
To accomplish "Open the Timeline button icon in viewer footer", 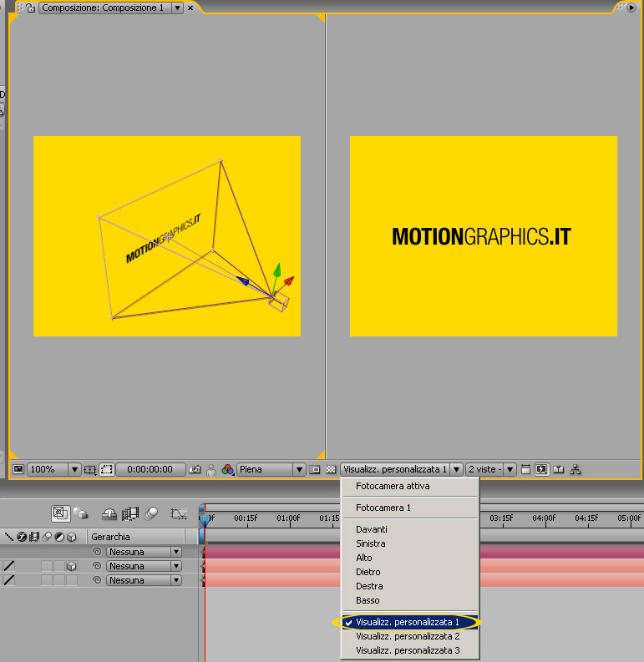I will tap(559, 469).
